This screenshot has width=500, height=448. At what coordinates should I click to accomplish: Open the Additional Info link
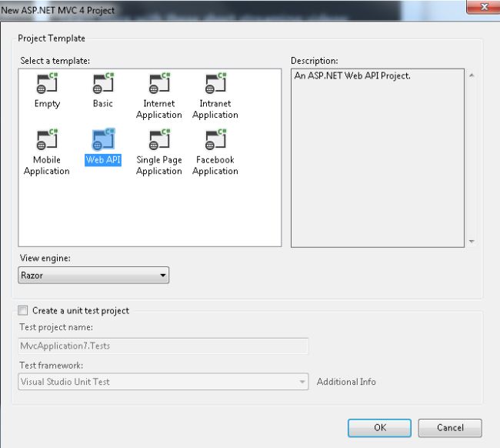click(346, 382)
